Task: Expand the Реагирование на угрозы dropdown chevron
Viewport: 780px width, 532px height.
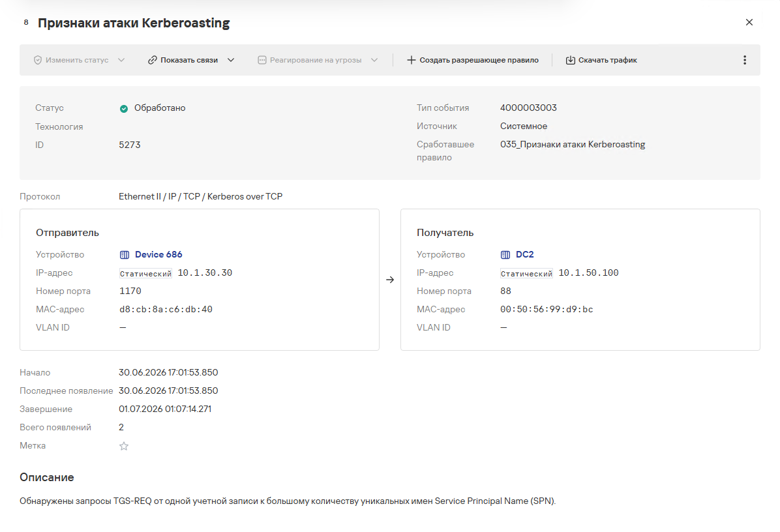Action: [374, 60]
